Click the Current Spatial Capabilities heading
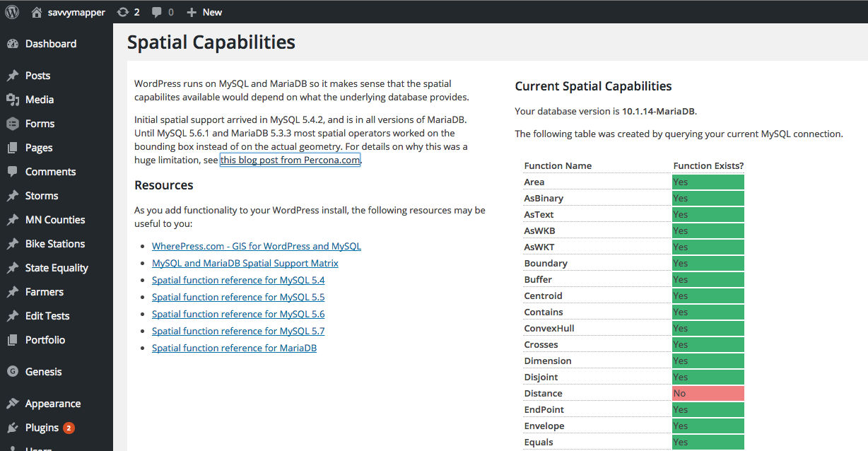 [x=593, y=86]
